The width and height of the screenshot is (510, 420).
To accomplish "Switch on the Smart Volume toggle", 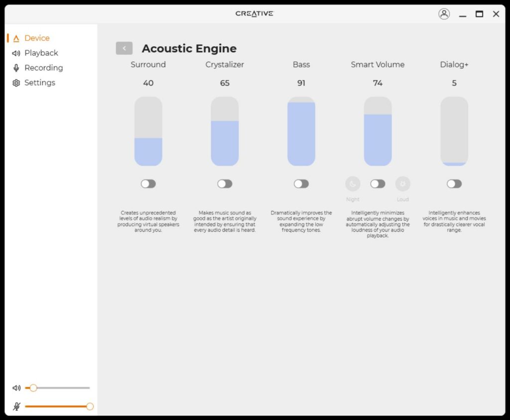I will (x=378, y=184).
